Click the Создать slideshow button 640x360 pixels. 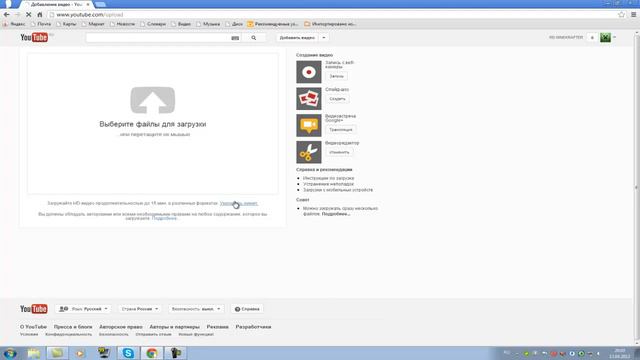[337, 99]
